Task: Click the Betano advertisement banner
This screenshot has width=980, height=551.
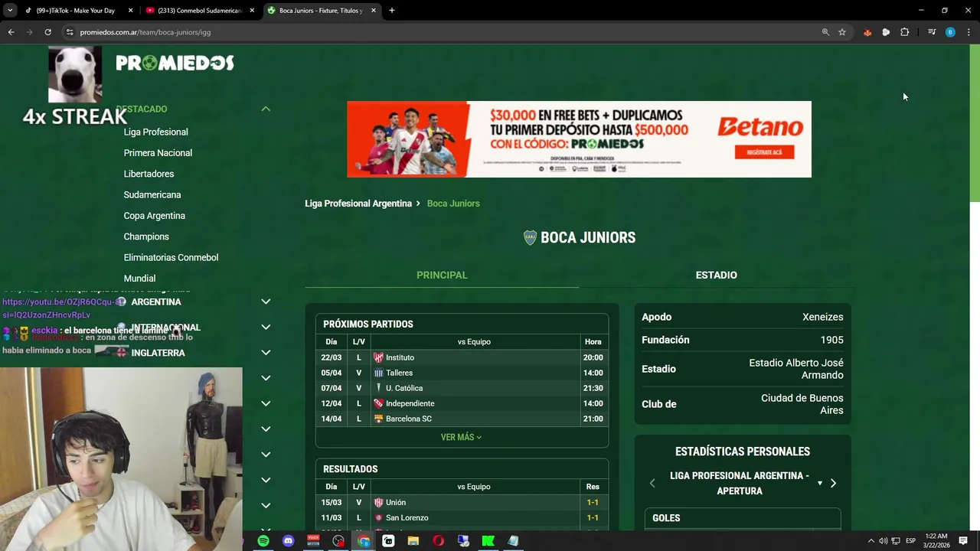Action: pos(579,139)
